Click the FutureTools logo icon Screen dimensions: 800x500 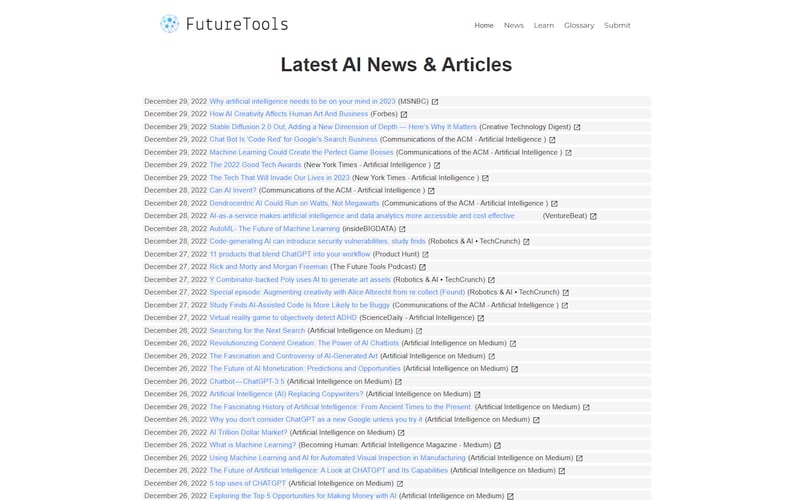[x=169, y=23]
